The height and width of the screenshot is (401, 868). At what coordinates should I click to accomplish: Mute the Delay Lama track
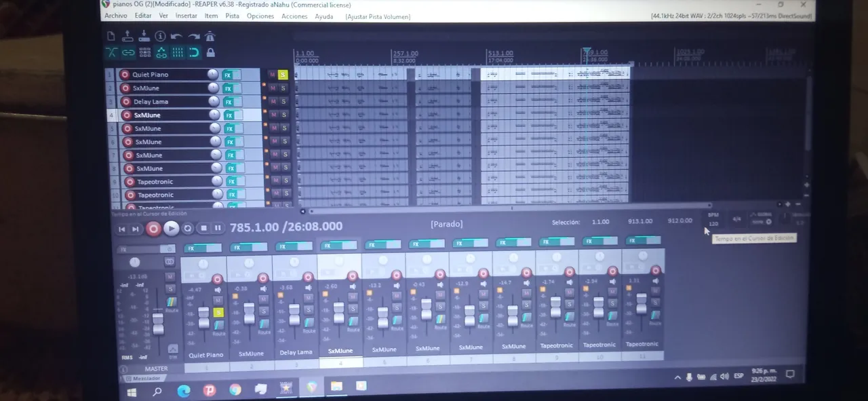(x=273, y=101)
